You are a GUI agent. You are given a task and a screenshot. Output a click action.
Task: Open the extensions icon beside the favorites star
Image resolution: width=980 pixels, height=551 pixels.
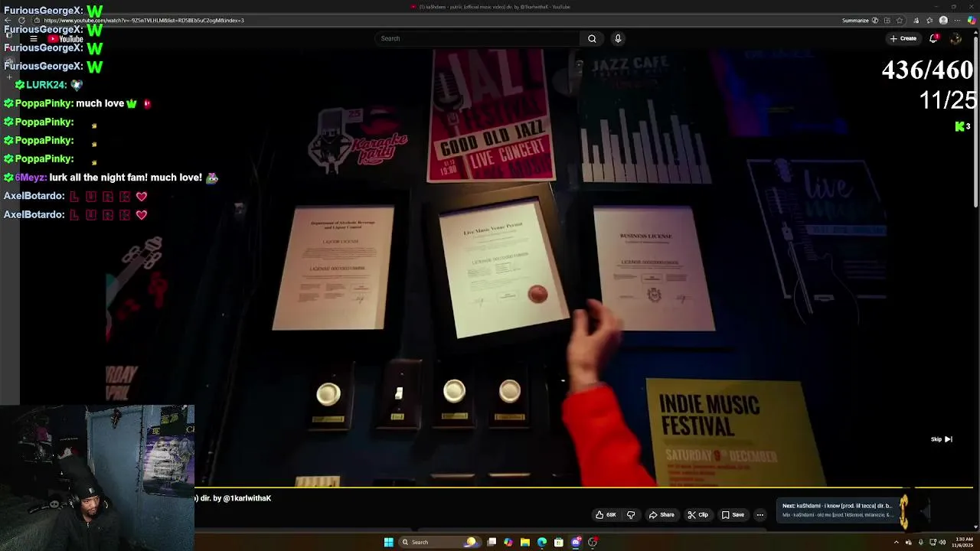[x=916, y=21]
